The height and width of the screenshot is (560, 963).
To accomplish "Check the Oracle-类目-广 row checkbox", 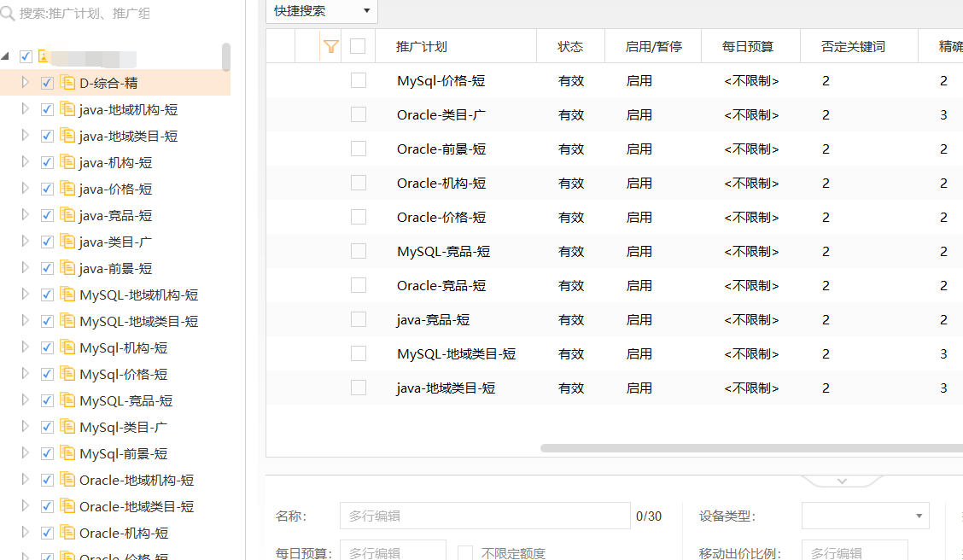I will [x=359, y=115].
